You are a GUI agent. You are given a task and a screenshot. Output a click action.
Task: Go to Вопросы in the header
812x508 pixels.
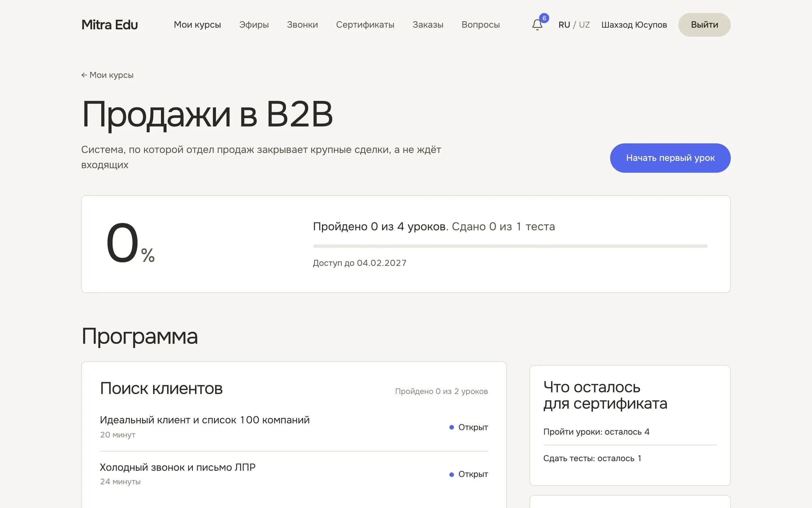click(481, 25)
